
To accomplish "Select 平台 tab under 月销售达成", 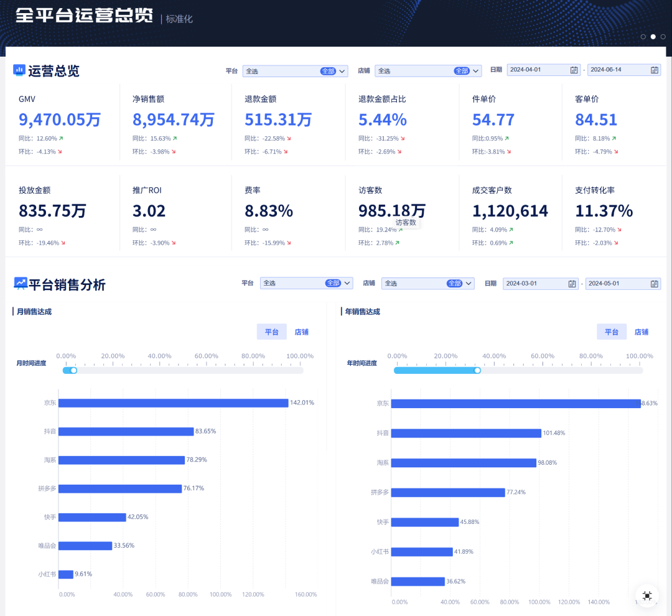I will tap(272, 332).
